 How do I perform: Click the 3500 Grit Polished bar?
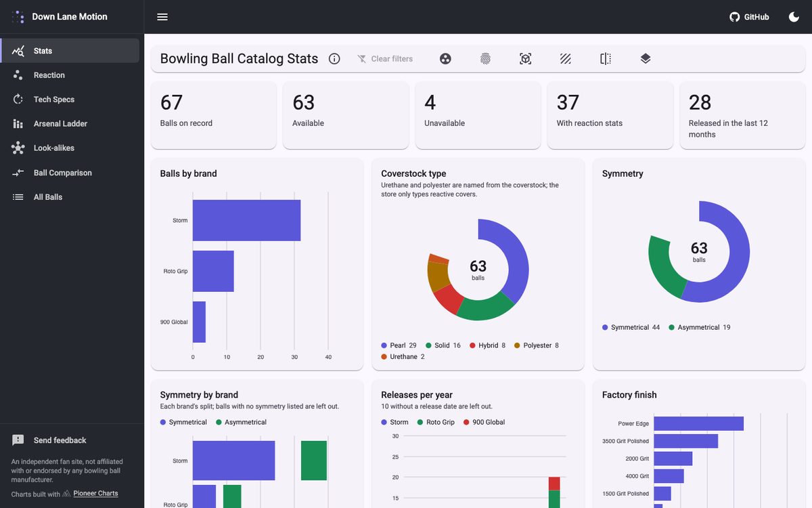(x=686, y=441)
